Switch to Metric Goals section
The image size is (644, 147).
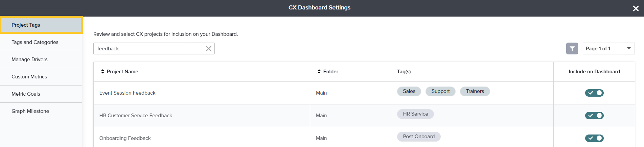(26, 94)
